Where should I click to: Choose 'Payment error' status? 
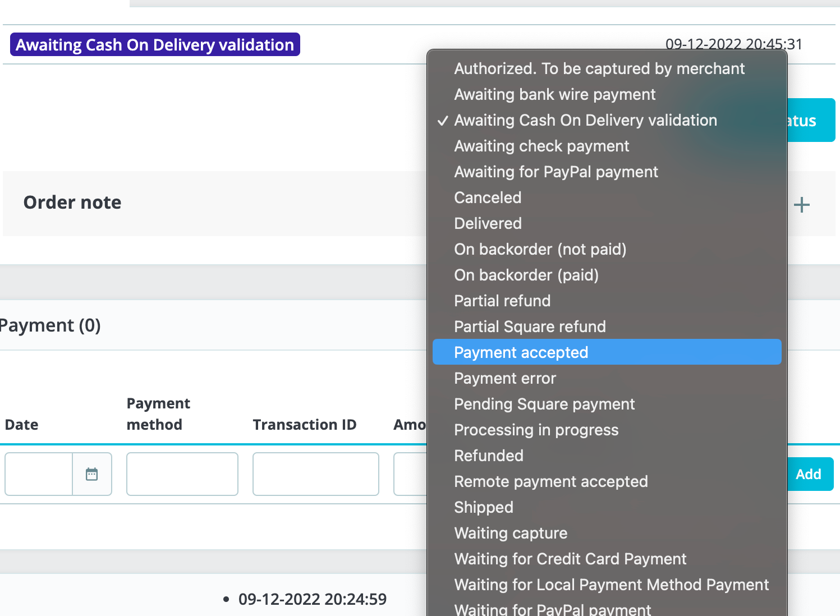point(504,378)
